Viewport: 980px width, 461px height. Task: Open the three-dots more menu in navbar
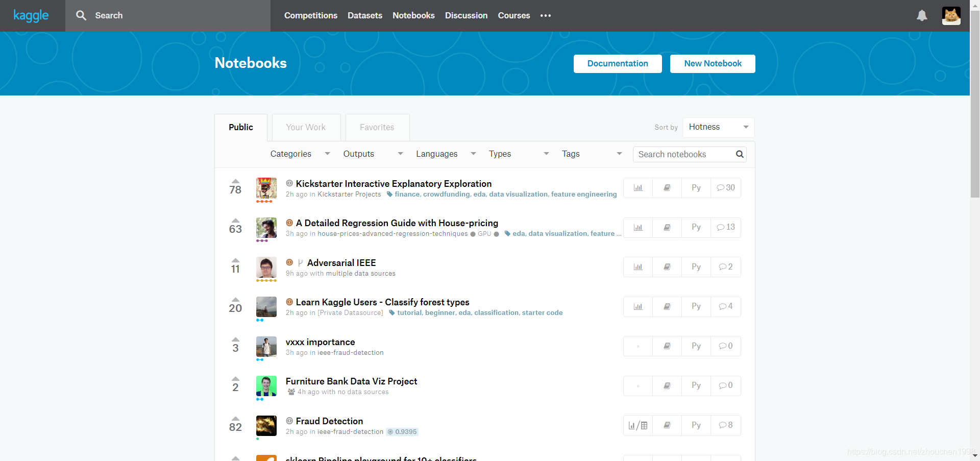coord(546,15)
